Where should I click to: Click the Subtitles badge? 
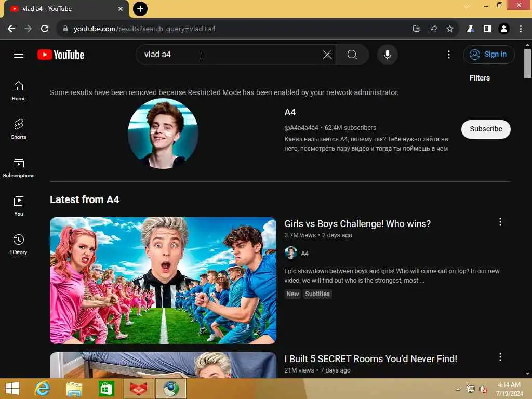tap(317, 294)
